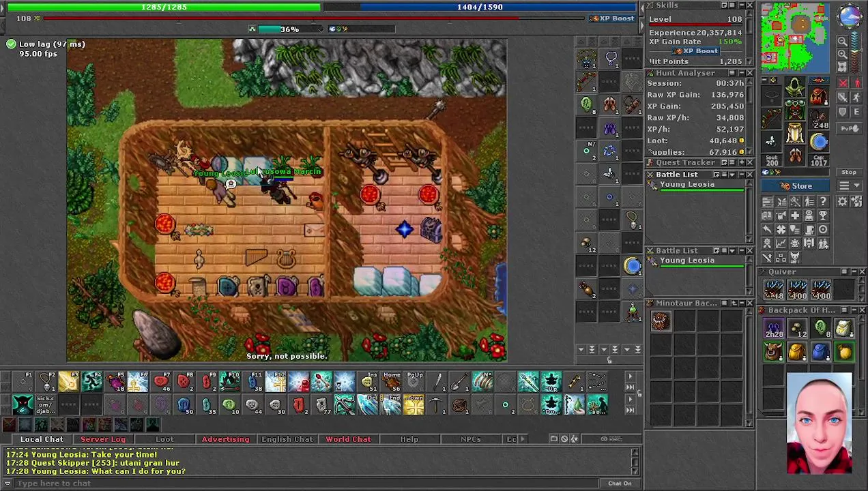Toggle stand while fighting mode
The image size is (868, 491).
click(857, 83)
